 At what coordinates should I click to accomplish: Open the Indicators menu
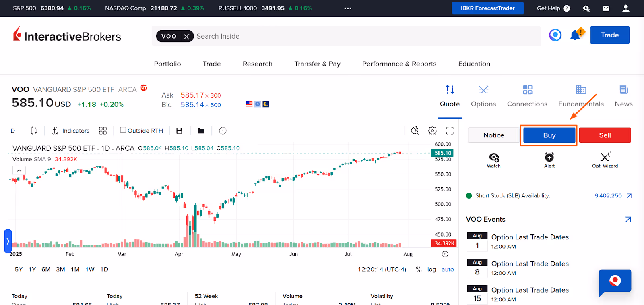click(x=71, y=131)
